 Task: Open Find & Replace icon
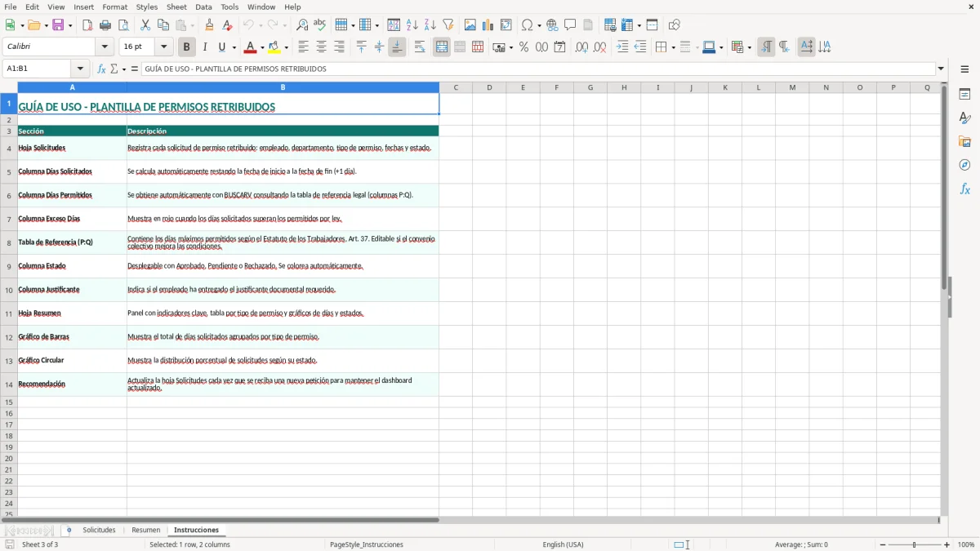(x=302, y=25)
